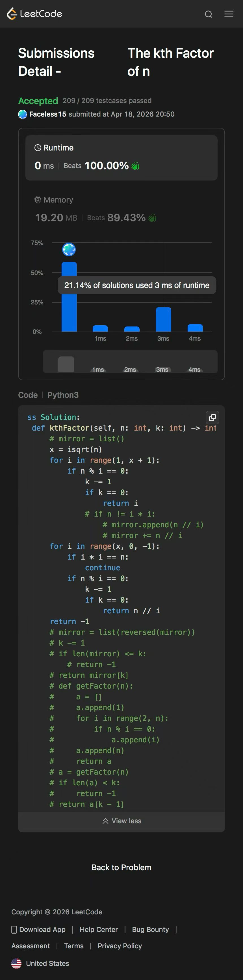Click the phone icon by Download App
Image resolution: width=243 pixels, height=980 pixels.
[14, 930]
